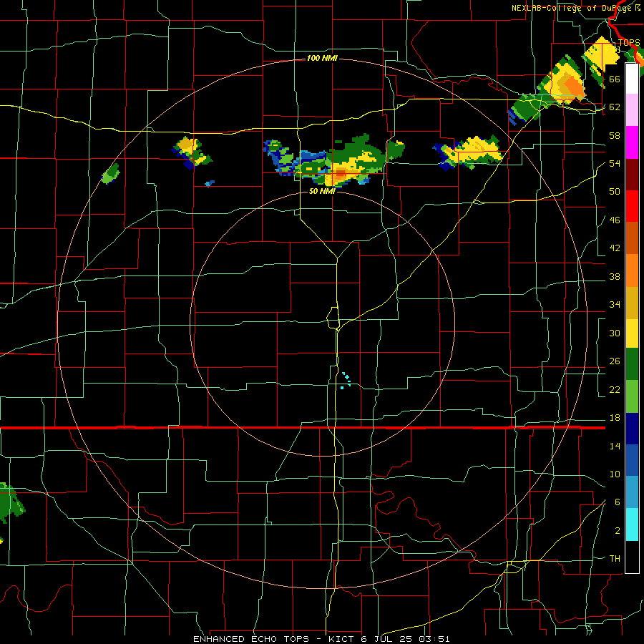Click the "NEXLAB-College of DuPage" credit text
Screen dimensions: 644x644
(x=570, y=8)
